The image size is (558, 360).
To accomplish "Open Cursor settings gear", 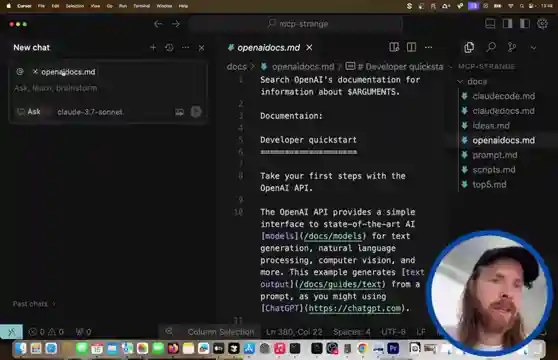I will click(x=542, y=24).
